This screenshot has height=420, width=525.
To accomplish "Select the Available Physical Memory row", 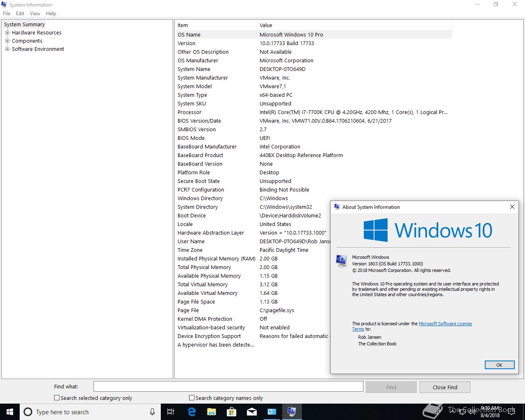I will pyautogui.click(x=253, y=276).
